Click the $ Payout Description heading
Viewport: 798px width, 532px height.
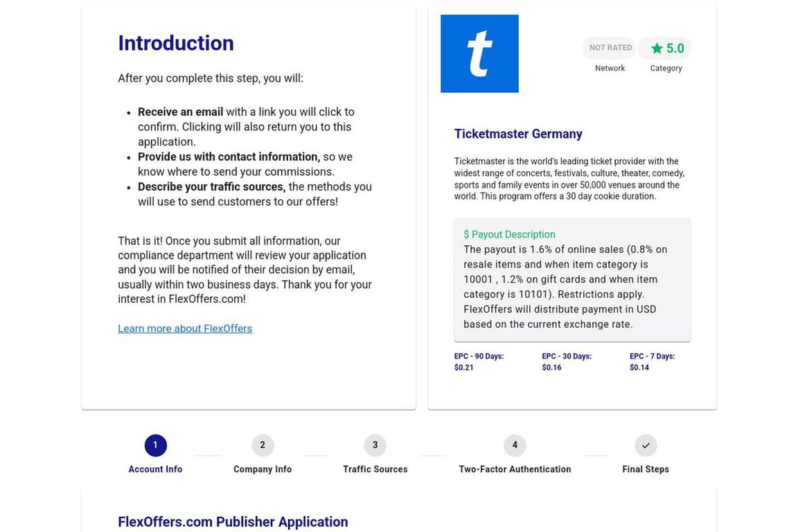[509, 234]
